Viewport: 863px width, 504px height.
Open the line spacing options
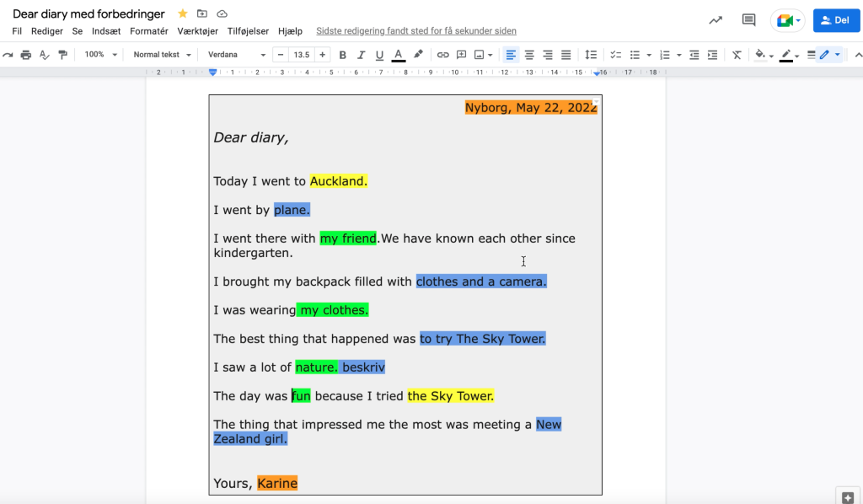point(591,55)
